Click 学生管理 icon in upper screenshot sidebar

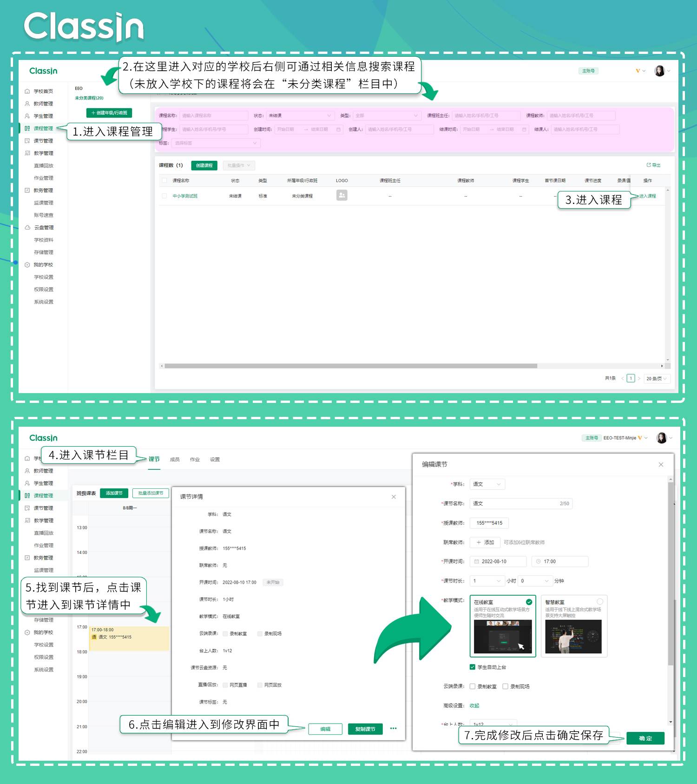point(27,116)
